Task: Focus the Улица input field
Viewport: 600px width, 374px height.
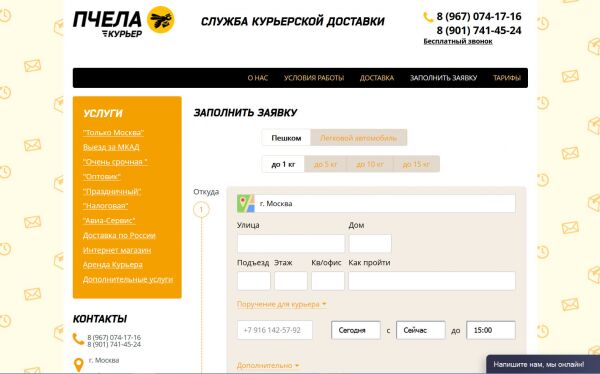Action: (291, 244)
